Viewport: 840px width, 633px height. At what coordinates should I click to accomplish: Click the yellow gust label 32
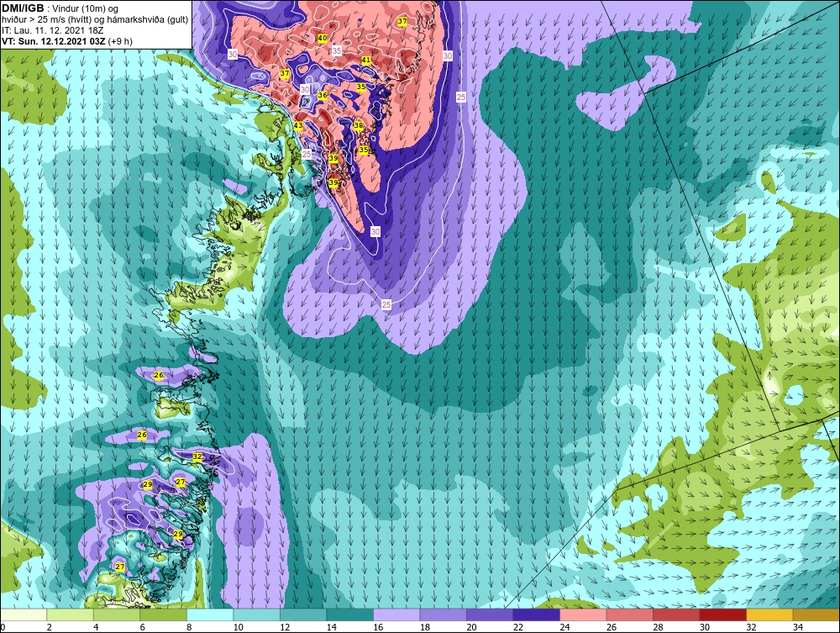click(x=197, y=456)
